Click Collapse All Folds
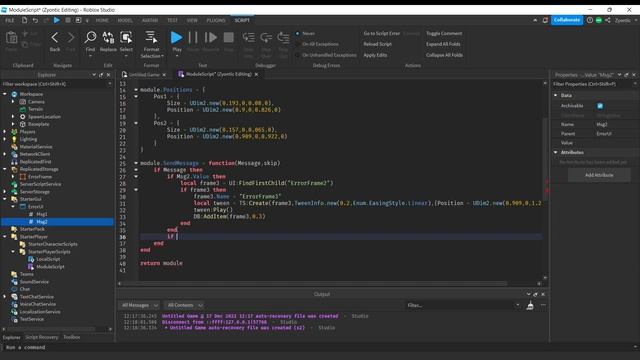This screenshot has height=360, width=640. [444, 55]
